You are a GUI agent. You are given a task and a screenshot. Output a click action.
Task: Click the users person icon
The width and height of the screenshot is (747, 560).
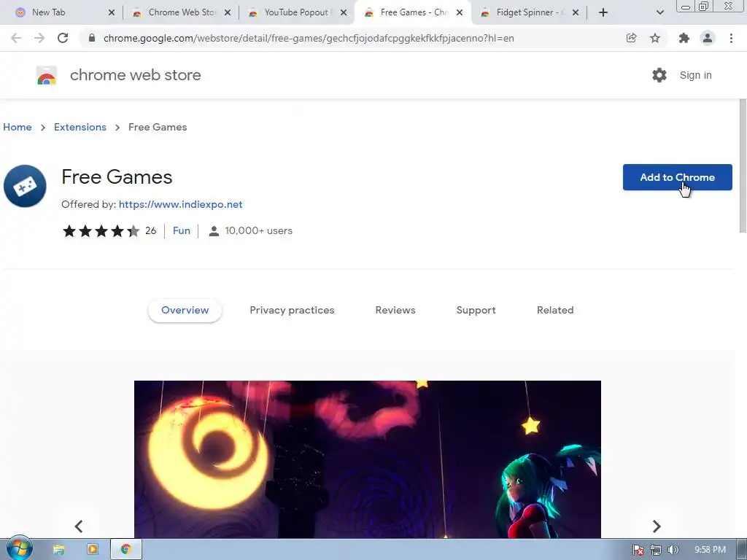tap(214, 231)
